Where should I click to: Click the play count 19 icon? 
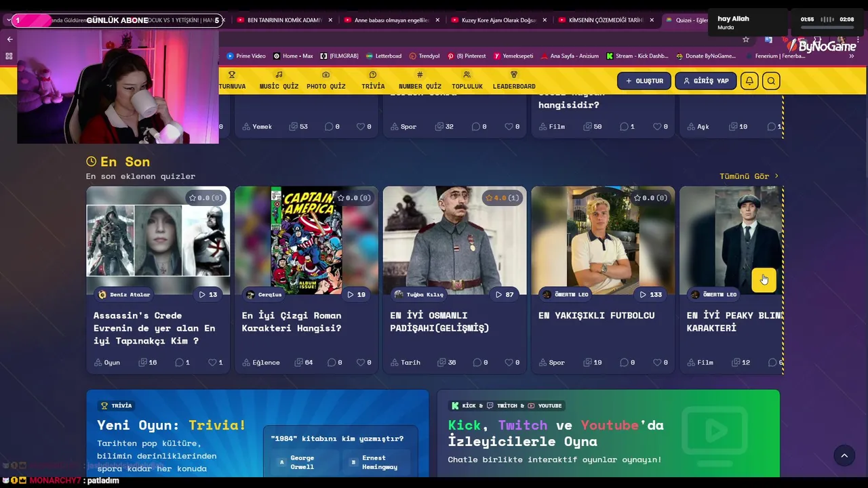[x=356, y=294]
